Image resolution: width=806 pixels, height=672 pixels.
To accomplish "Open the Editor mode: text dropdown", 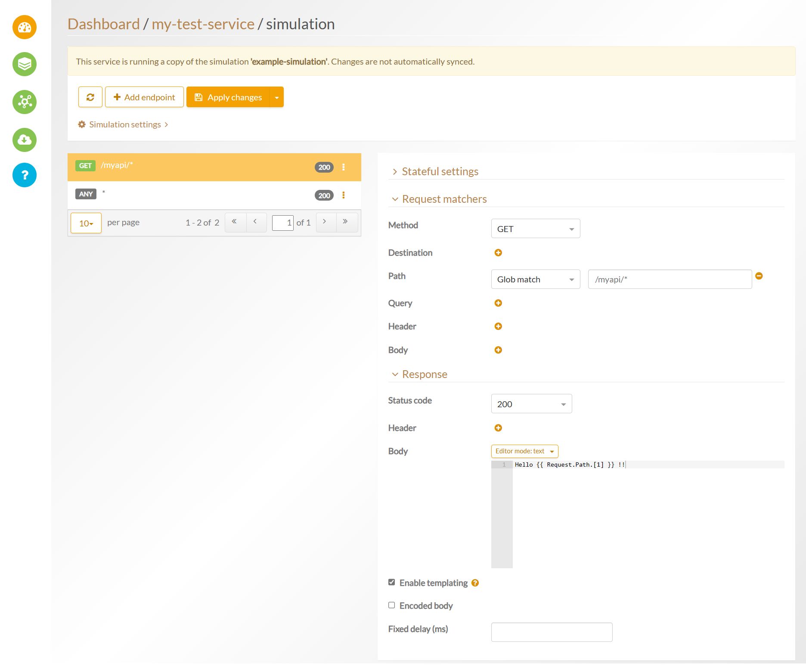I will pos(524,451).
